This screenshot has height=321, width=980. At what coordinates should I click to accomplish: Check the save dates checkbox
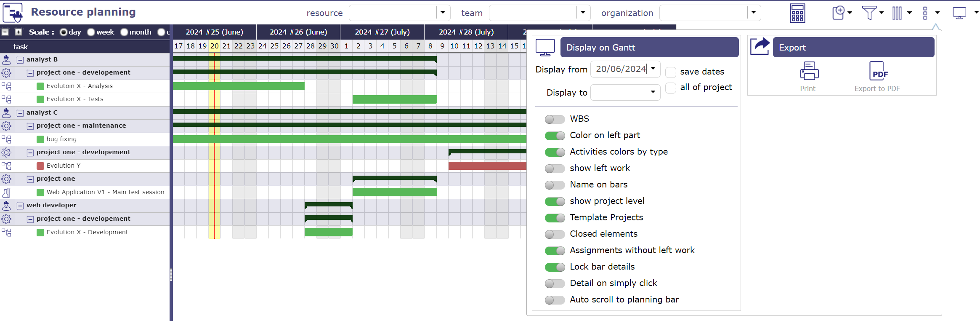671,72
